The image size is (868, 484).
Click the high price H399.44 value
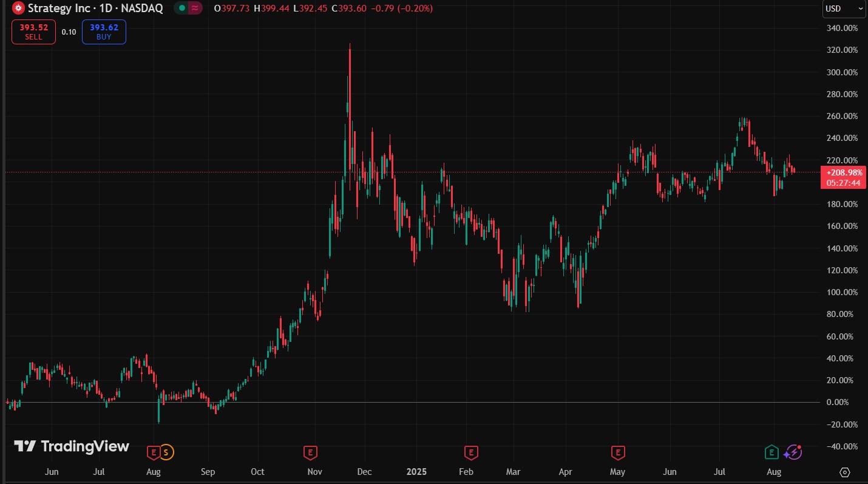(270, 9)
